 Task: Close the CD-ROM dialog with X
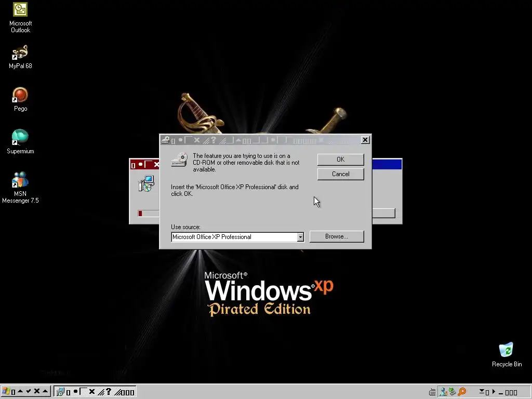point(365,140)
